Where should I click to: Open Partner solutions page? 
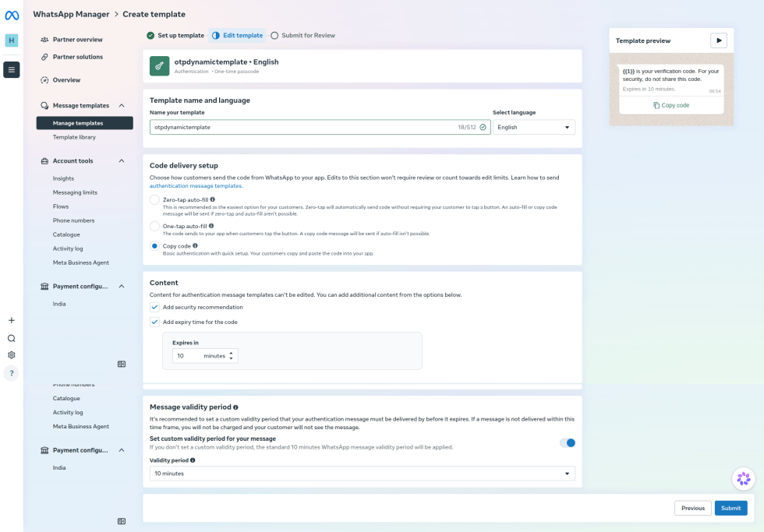[78, 57]
